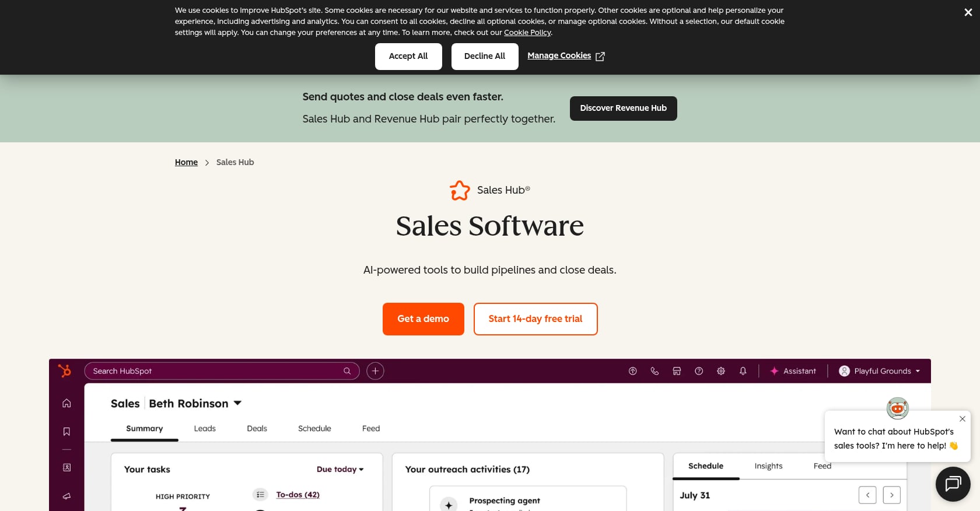Start the 14-day free trial

tap(535, 319)
